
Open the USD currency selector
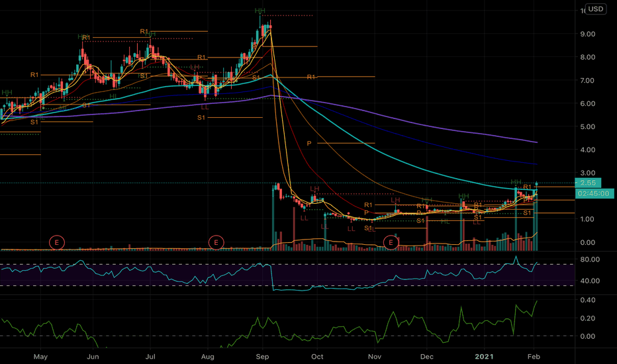click(x=595, y=9)
